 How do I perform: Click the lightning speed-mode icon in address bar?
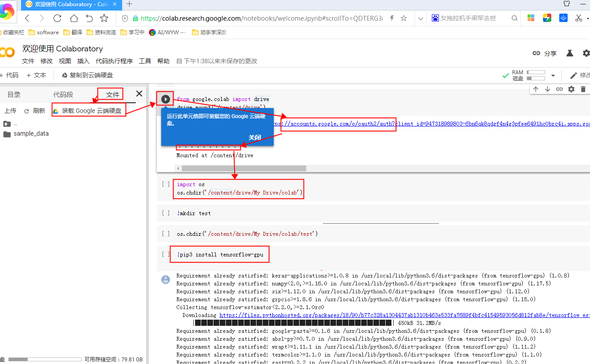coord(391,18)
